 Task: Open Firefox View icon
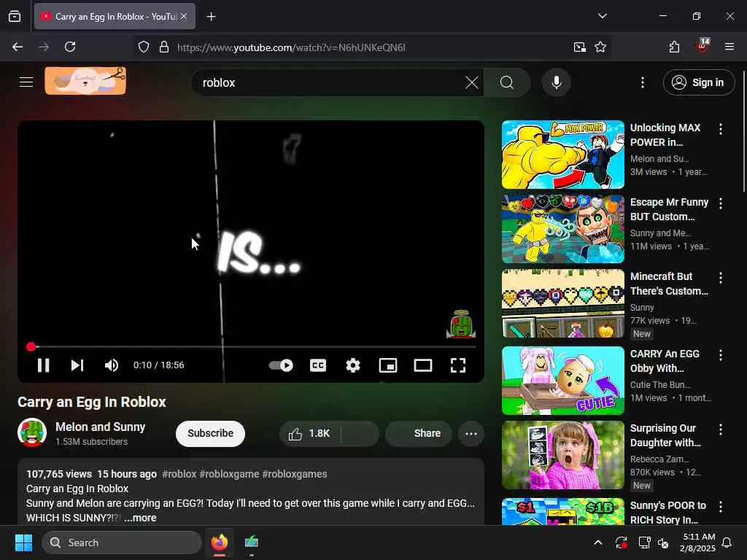point(15,16)
